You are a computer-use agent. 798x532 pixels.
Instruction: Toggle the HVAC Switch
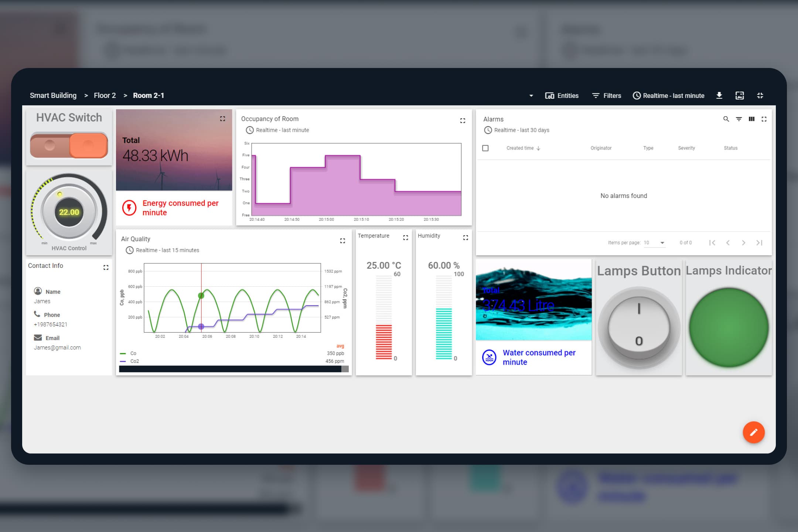(x=69, y=146)
